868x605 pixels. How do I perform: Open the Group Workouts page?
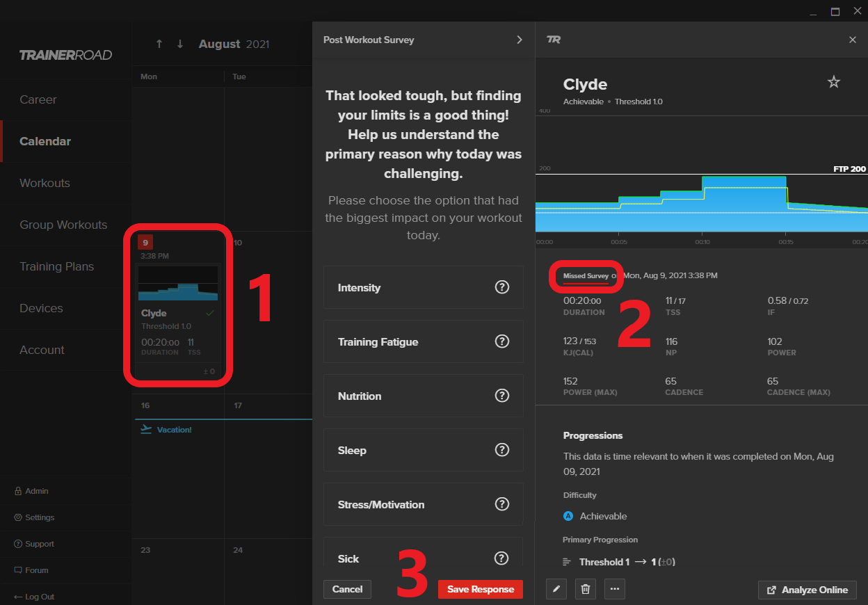click(63, 225)
